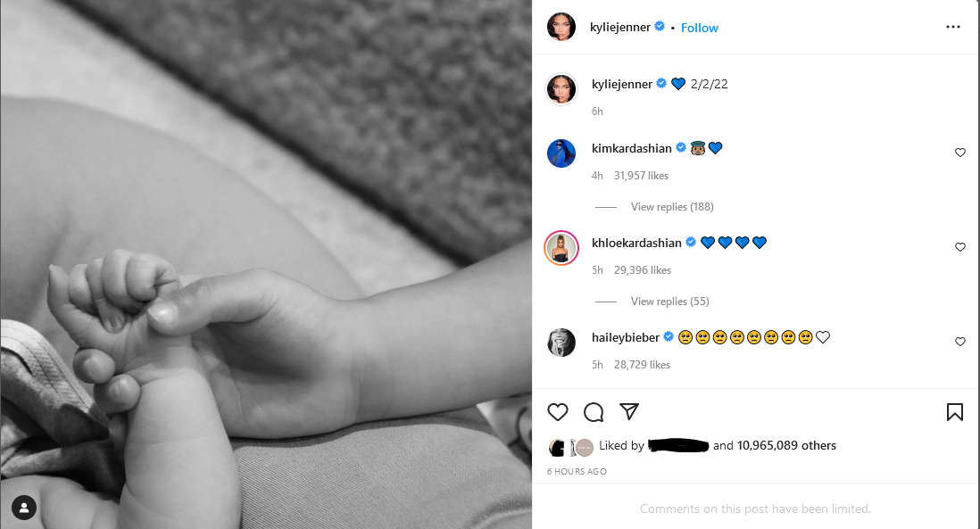Click the 6 HOURS AGO timestamp

click(x=577, y=472)
